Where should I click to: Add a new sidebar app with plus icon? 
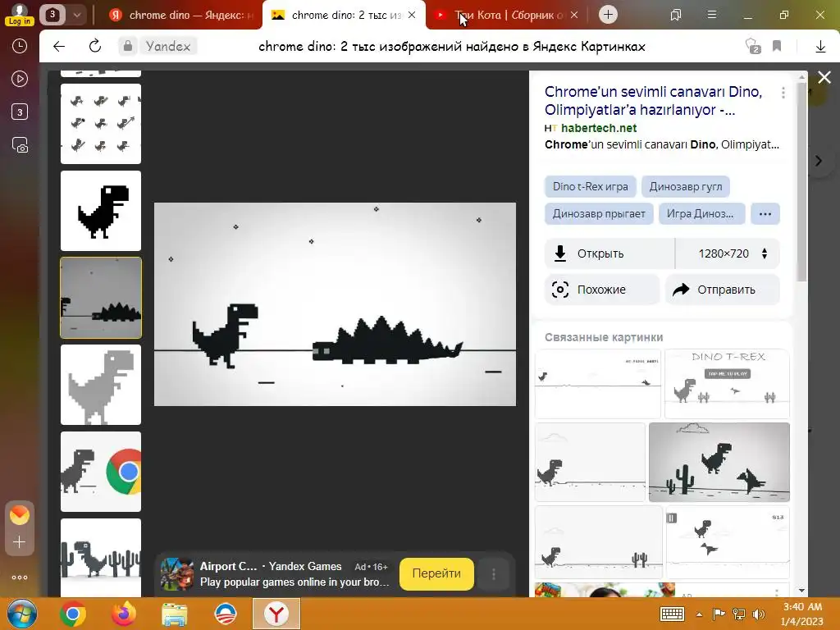tap(20, 542)
